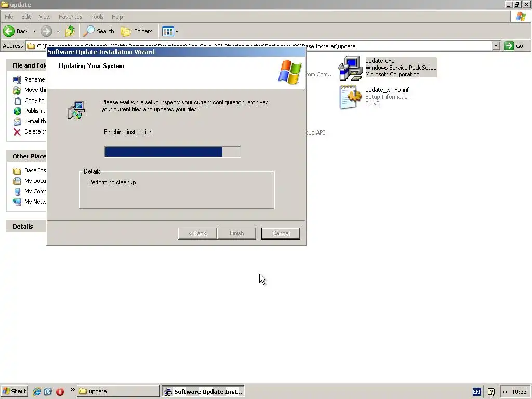Open the Favorites menu
The height and width of the screenshot is (399, 532).
[x=70, y=17]
